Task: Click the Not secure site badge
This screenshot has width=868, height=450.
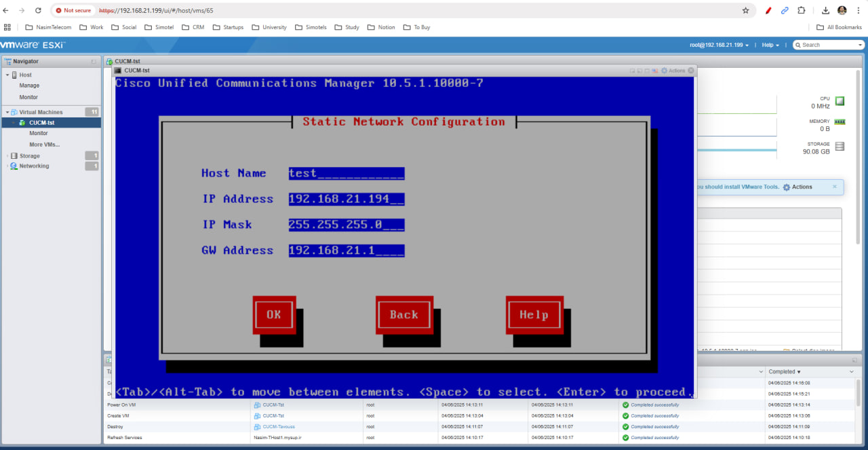Action: 73,10
